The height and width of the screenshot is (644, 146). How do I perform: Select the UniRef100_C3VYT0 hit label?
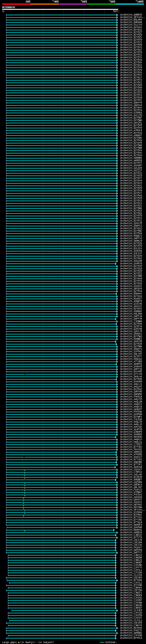pos(131,567)
